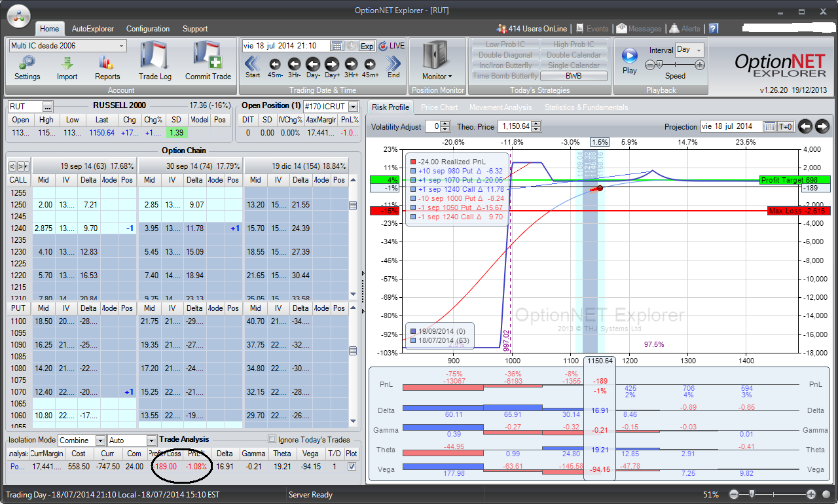
Task: Open the Configuration menu tab
Action: [147, 29]
